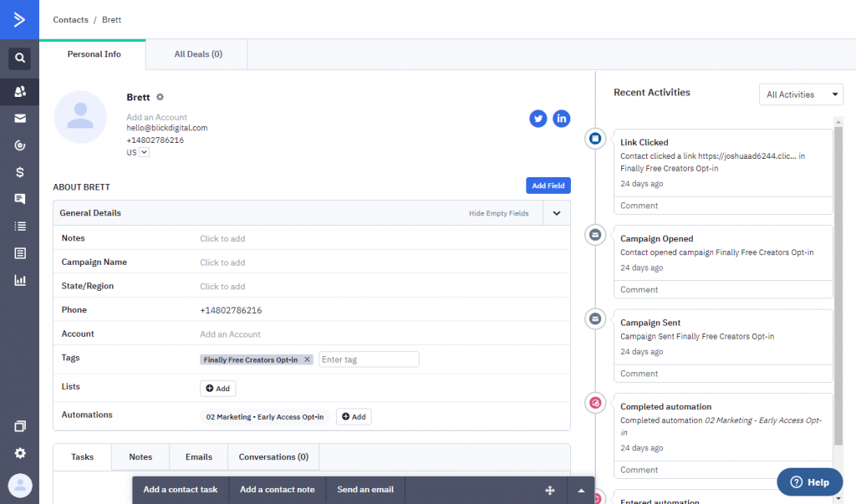Open the Automations icon in sidebar

click(20, 145)
